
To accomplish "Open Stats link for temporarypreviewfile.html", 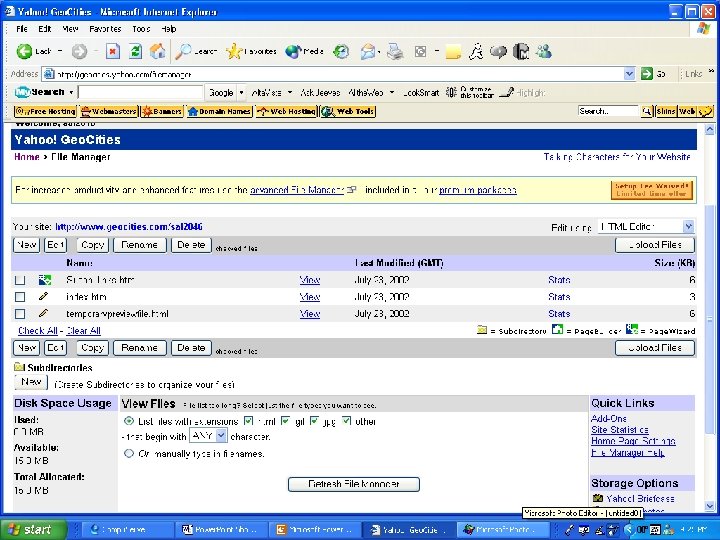I will pos(559,314).
